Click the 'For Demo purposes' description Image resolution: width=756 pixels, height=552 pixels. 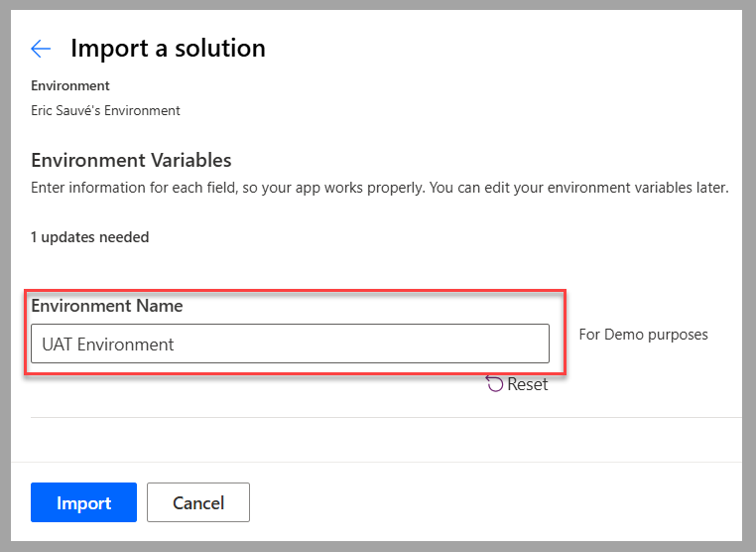(x=643, y=335)
